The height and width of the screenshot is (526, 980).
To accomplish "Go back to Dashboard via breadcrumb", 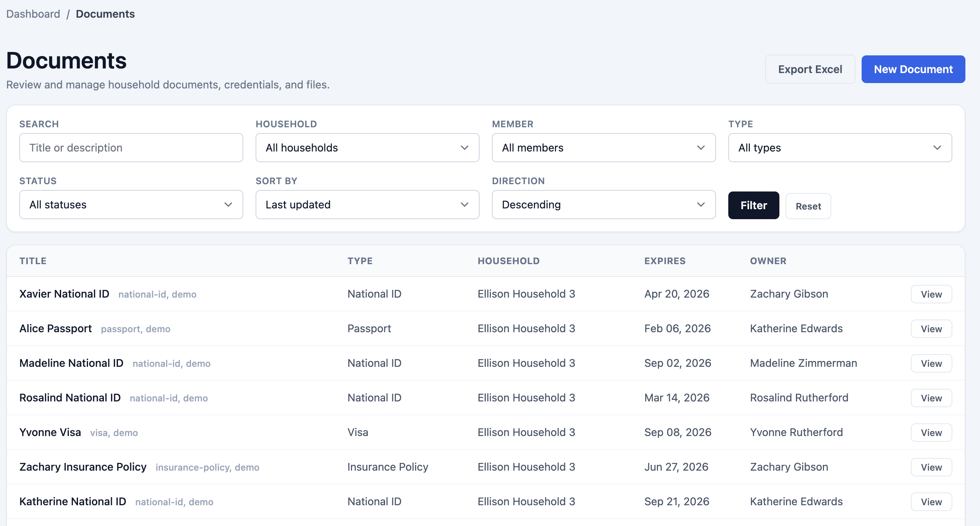I will (x=33, y=14).
